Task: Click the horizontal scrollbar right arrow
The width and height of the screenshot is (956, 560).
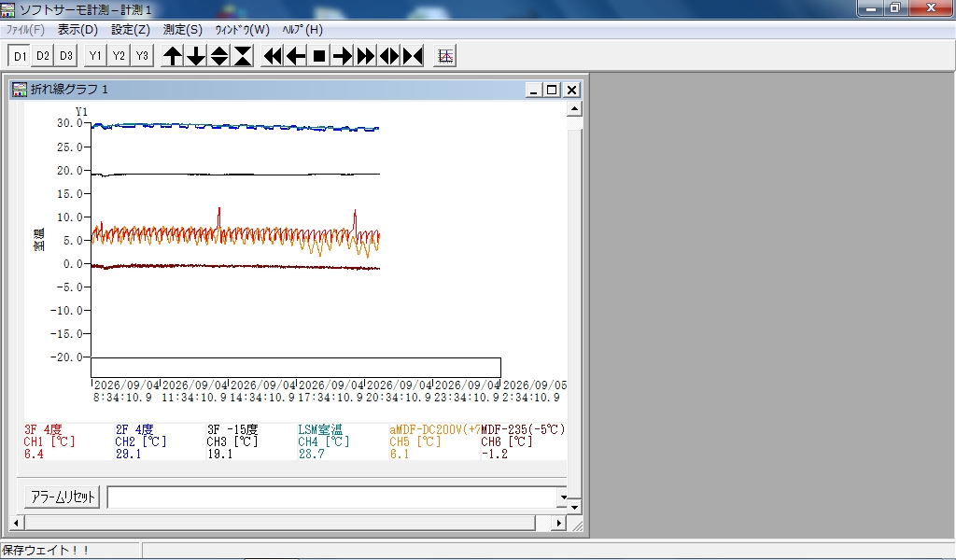Action: point(558,523)
